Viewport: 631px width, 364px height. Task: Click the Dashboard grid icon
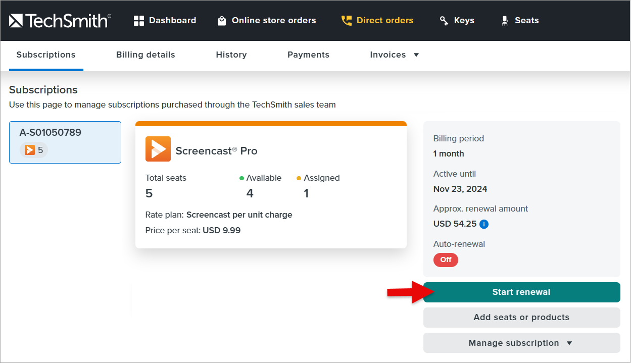[138, 21]
